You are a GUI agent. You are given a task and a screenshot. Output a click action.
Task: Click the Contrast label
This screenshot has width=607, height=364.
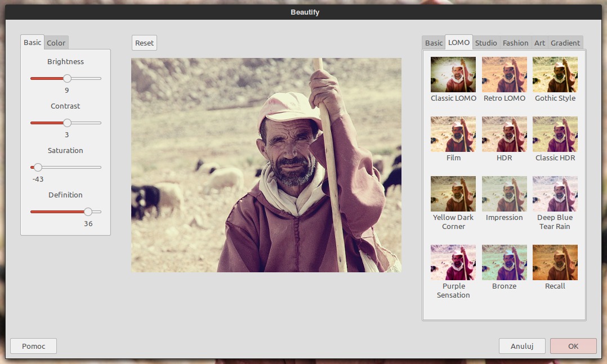click(65, 106)
